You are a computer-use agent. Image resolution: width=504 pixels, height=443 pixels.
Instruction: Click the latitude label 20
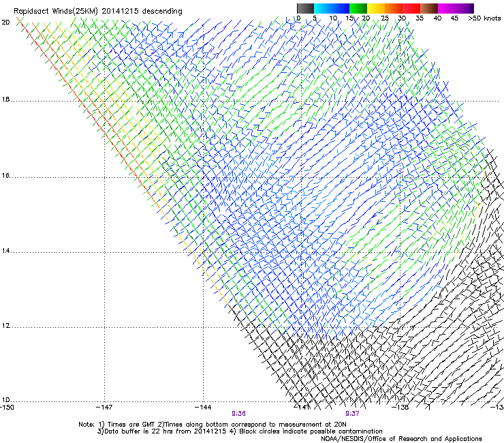coord(5,22)
